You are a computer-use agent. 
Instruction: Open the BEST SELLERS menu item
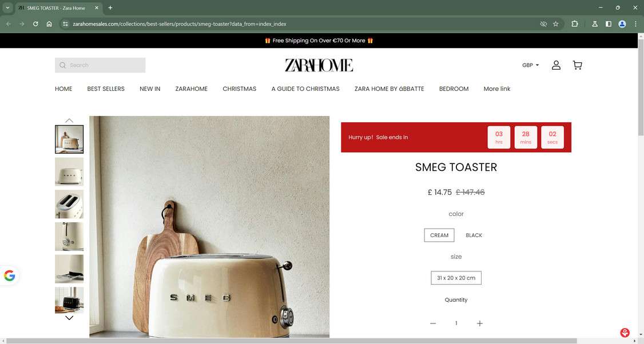(106, 89)
